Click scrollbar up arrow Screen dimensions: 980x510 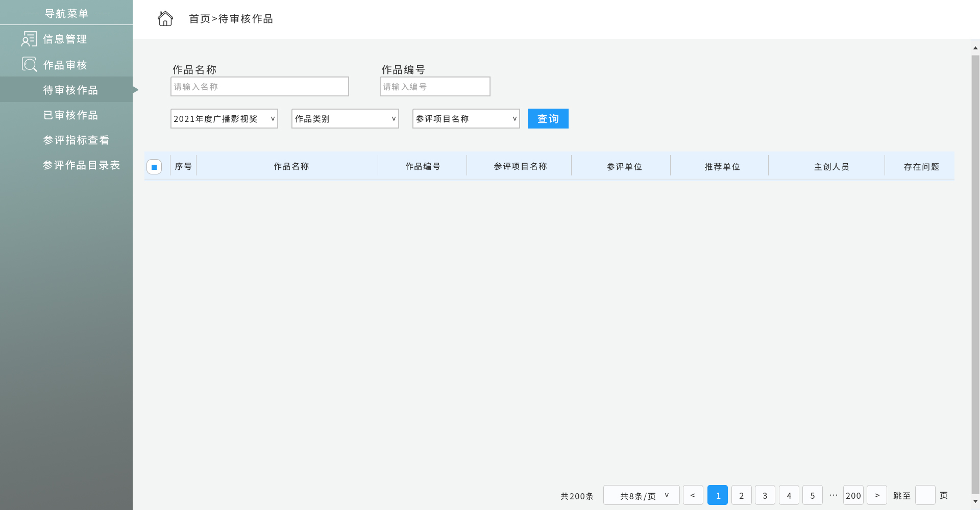pos(975,47)
